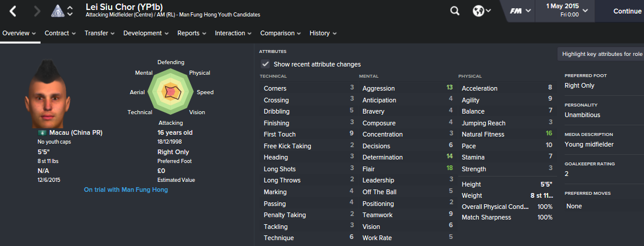This screenshot has height=246, width=644.
Task: Open the Contract menu
Action: coord(61,34)
